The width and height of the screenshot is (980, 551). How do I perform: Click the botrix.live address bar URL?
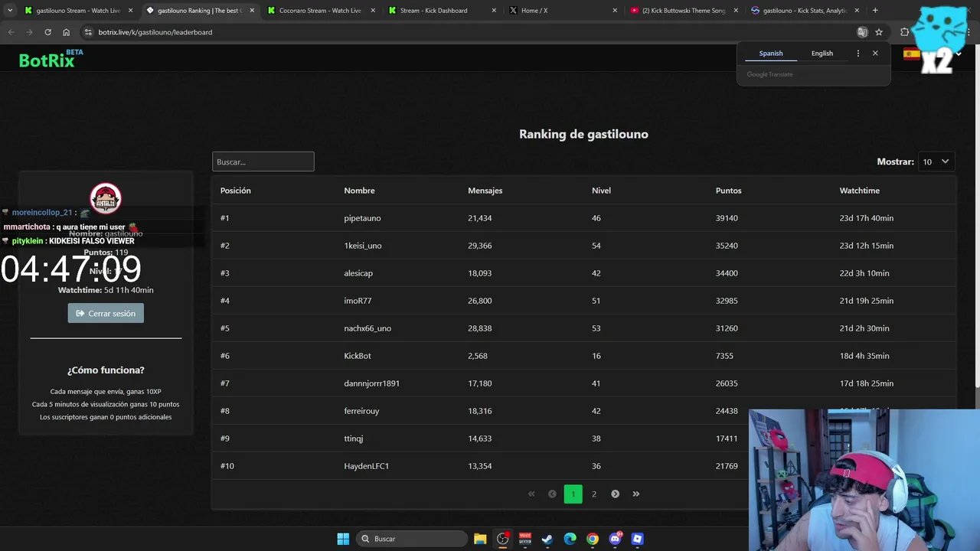click(x=155, y=32)
